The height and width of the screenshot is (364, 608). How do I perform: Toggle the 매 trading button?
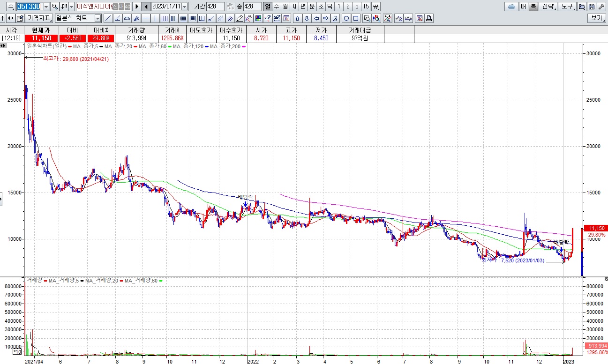[524, 7]
